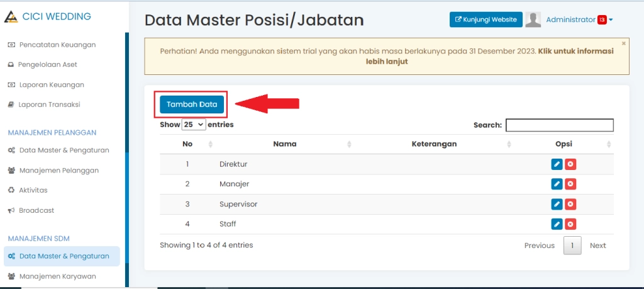Click the Keterangan column header

tap(434, 144)
